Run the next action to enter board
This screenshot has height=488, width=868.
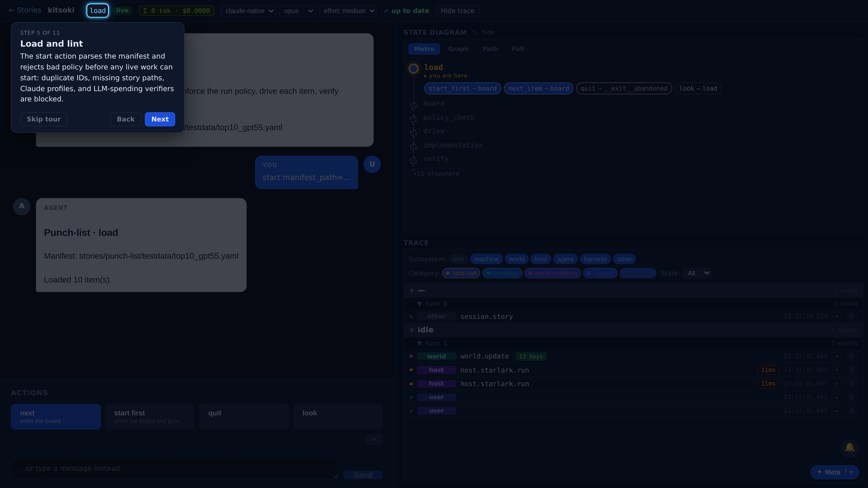coord(56,417)
